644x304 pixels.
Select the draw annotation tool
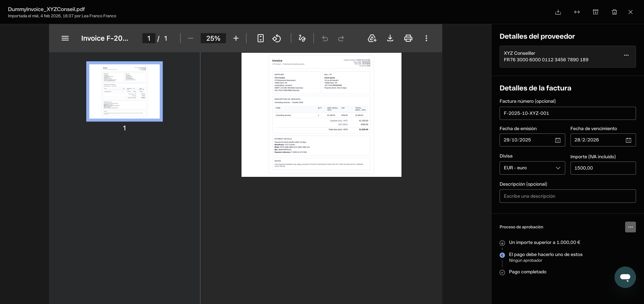[x=302, y=38]
